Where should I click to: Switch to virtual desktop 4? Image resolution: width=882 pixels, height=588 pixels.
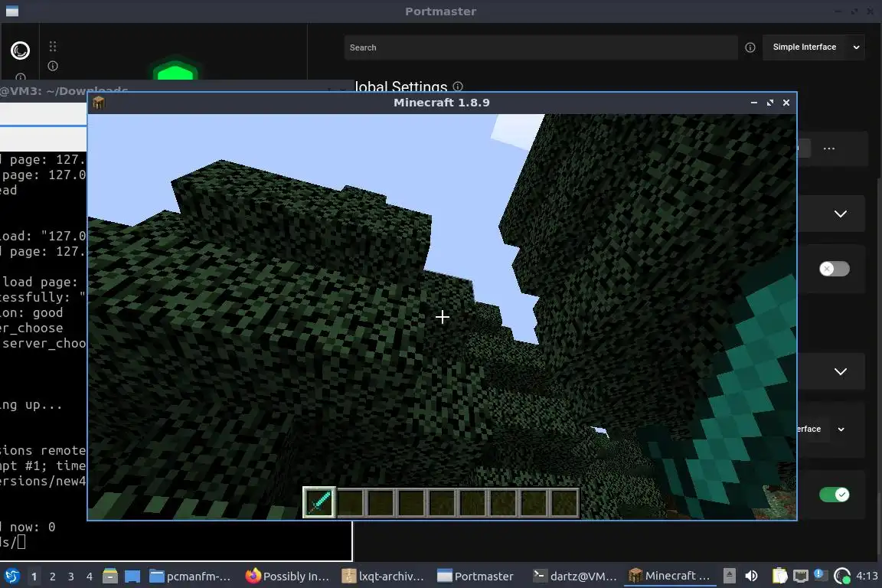(90, 577)
